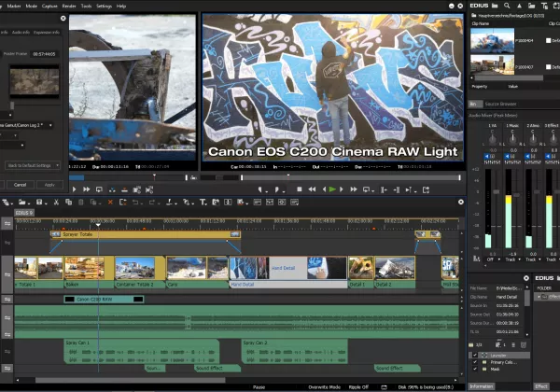
Task: Open the Help menu
Action: pos(121,7)
